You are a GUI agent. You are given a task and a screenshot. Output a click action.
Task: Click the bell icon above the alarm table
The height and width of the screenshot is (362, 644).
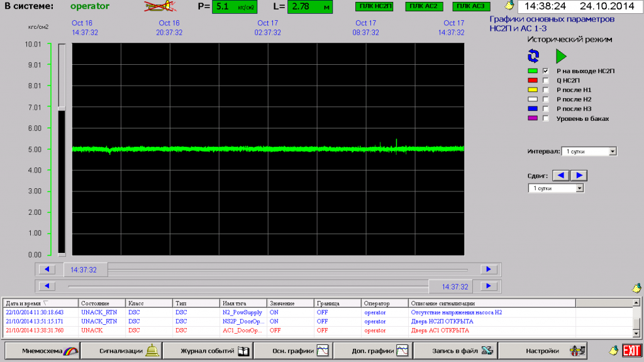tap(636, 288)
